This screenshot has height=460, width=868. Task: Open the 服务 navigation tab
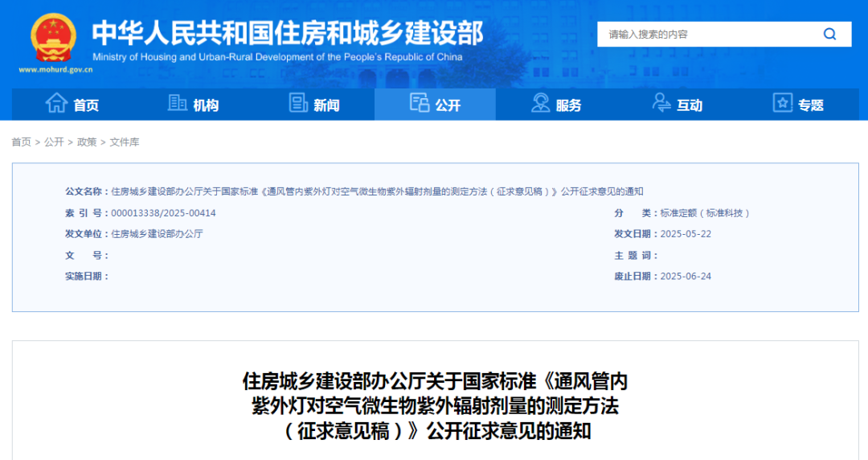click(x=556, y=105)
